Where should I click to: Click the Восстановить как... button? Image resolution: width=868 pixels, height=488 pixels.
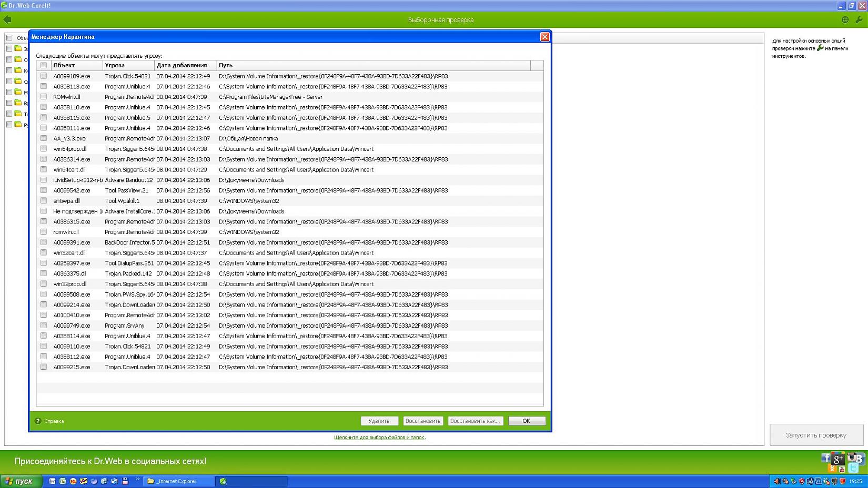[x=476, y=421]
